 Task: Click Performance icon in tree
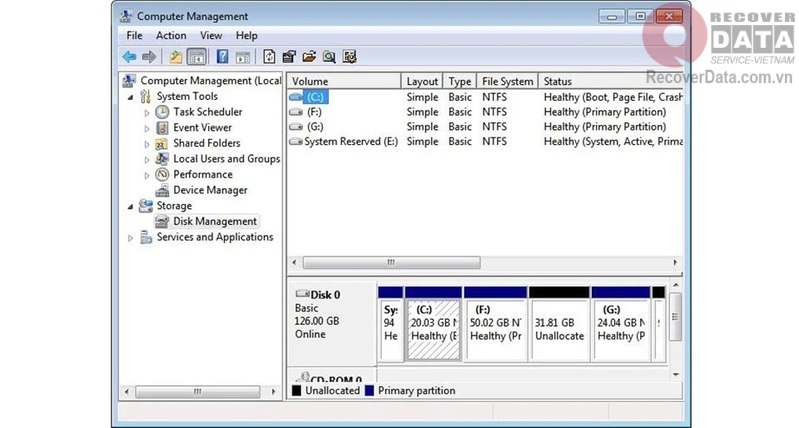click(x=162, y=174)
